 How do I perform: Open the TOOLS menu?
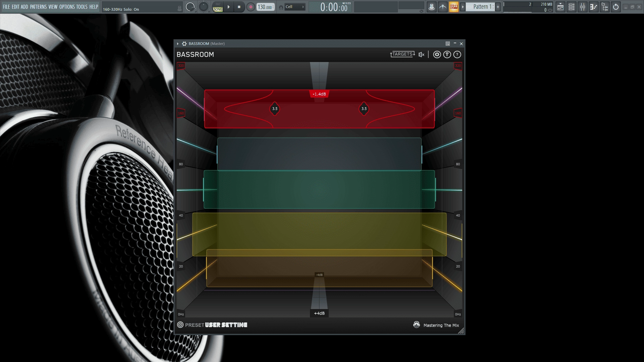(82, 7)
